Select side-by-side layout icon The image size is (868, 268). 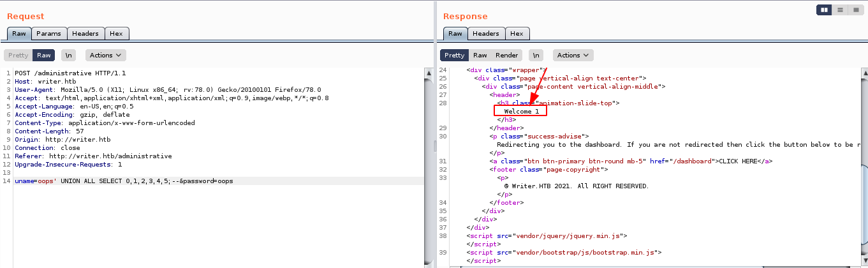[825, 10]
